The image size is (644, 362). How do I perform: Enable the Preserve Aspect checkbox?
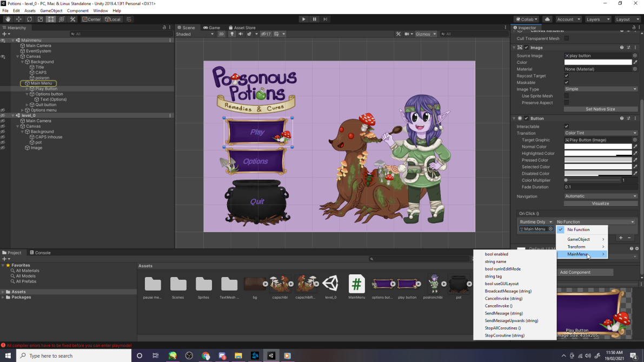tap(566, 102)
